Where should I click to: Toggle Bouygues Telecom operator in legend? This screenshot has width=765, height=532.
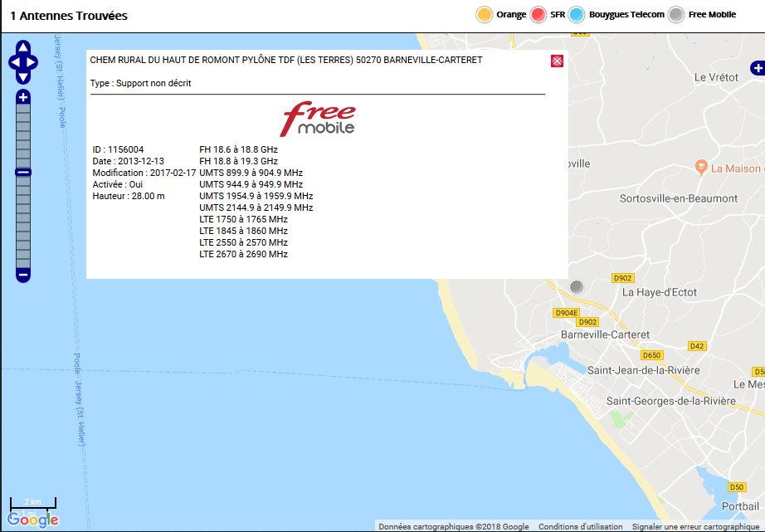click(576, 15)
